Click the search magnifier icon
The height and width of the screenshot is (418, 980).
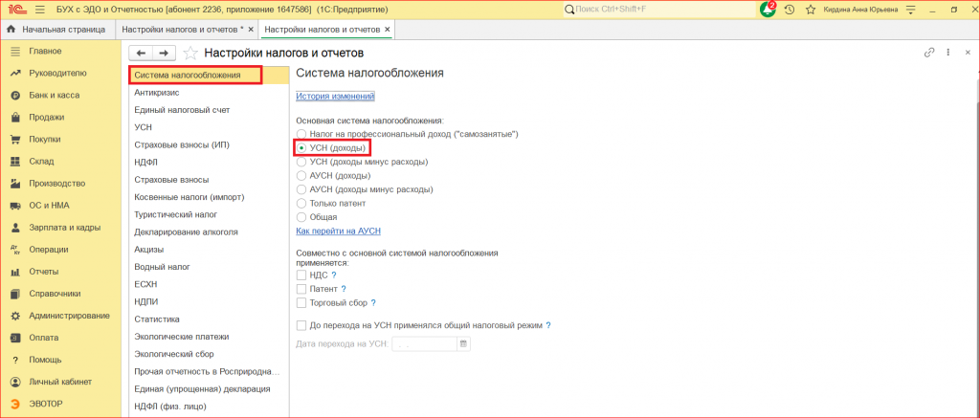568,10
